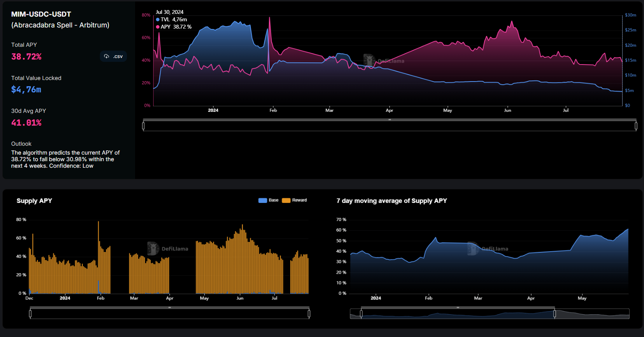
Task: Click the pink APY dot in tooltip
Action: (x=158, y=27)
